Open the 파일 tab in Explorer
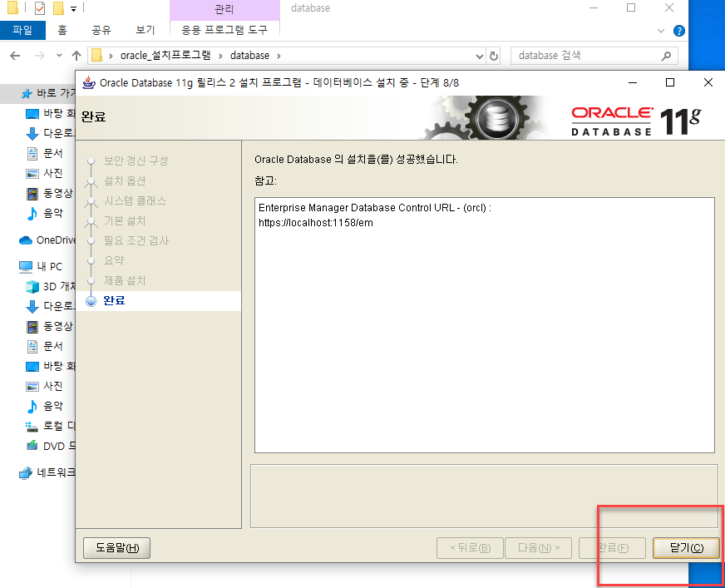 click(22, 30)
